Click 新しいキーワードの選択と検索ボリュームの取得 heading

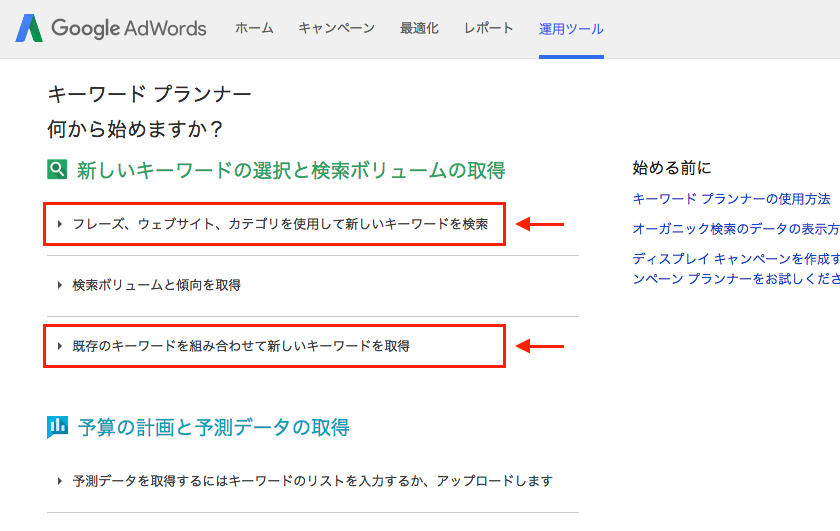click(x=291, y=170)
